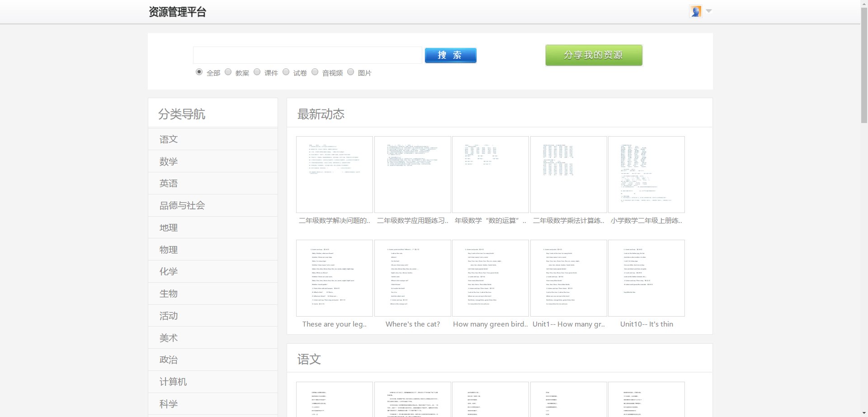Image resolution: width=868 pixels, height=417 pixels.
Task: Select the 音视频 radio button
Action: (315, 72)
